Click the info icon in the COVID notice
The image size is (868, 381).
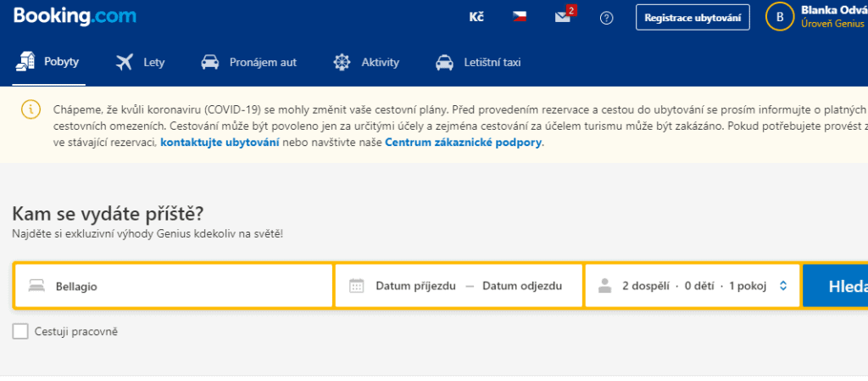pos(31,108)
